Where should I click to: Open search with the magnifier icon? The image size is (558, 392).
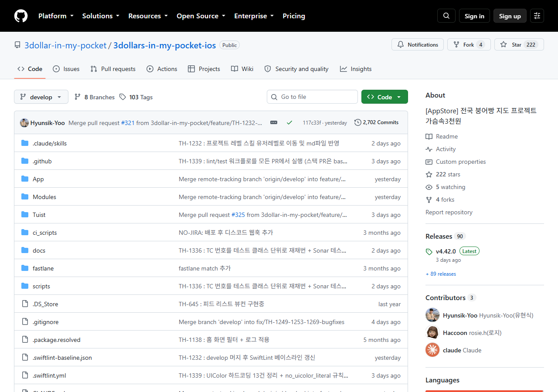pos(446,16)
